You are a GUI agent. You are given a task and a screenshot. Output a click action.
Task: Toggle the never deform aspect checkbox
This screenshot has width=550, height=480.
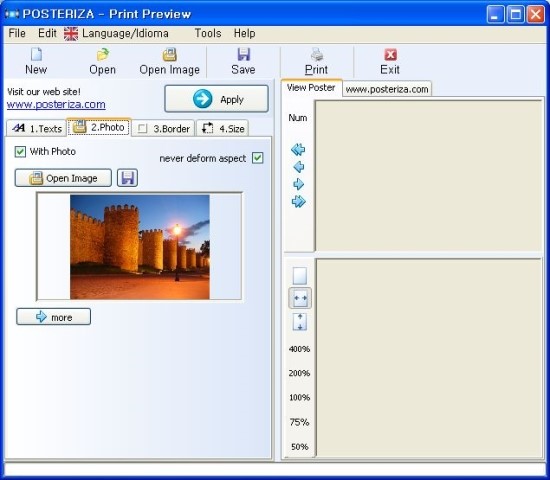coord(258,158)
